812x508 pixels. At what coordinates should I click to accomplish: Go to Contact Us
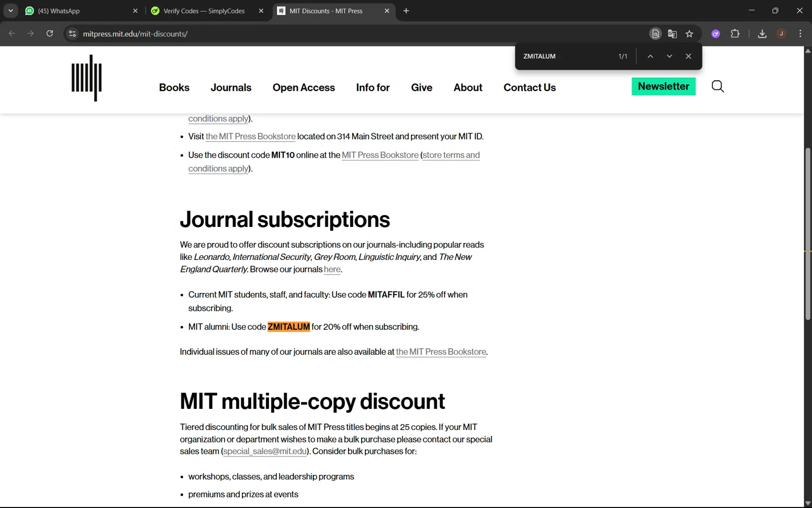529,88
